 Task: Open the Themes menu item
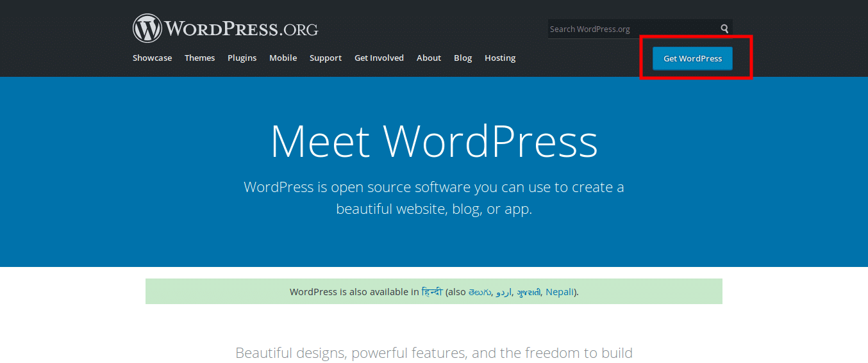tap(200, 58)
